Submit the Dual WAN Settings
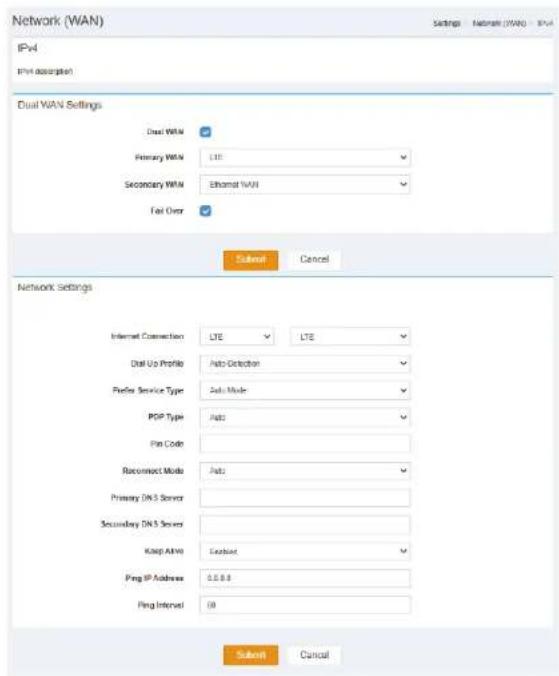 (251, 260)
